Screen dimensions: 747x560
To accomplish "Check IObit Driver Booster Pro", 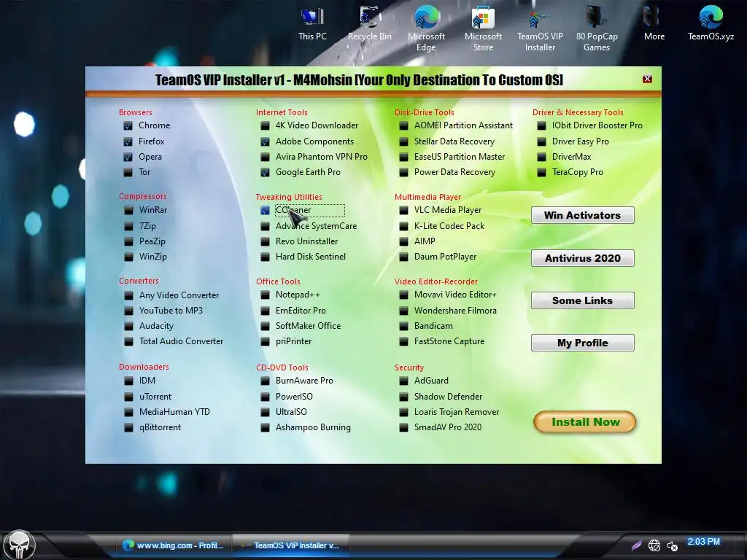I will point(542,125).
